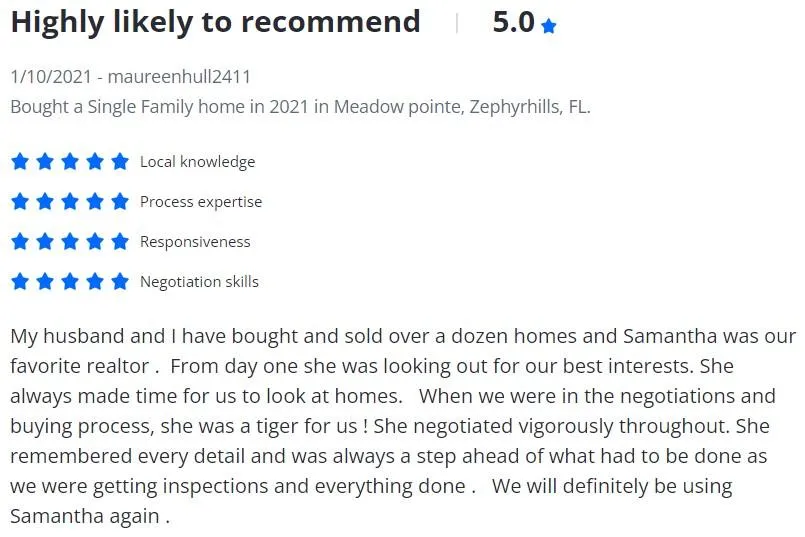This screenshot has width=805, height=537.
Task: Click fifth star of Local knowledge rating
Action: point(120,161)
